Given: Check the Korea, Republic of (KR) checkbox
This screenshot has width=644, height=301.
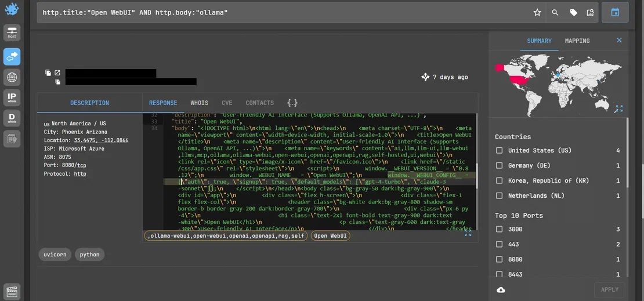Looking at the screenshot, I should coord(499,181).
